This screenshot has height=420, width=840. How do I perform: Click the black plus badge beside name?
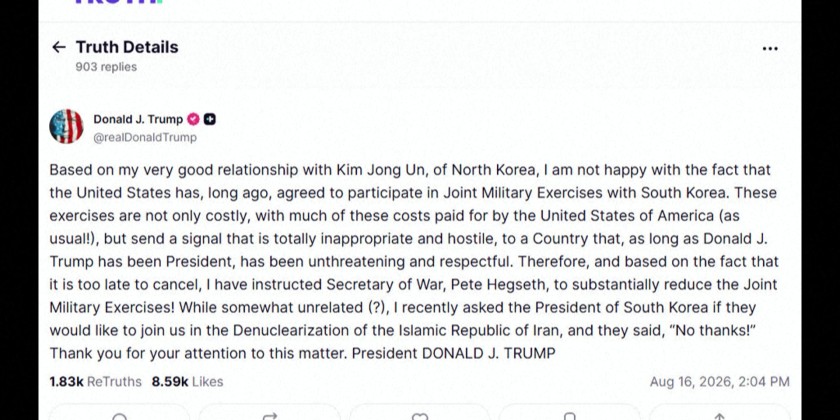[x=210, y=119]
